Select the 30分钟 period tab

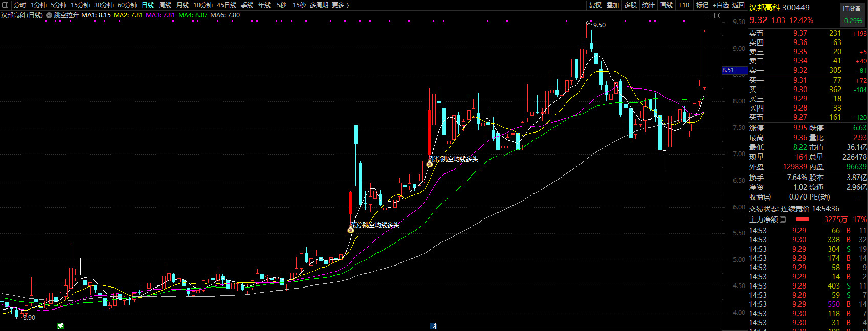[x=104, y=5]
